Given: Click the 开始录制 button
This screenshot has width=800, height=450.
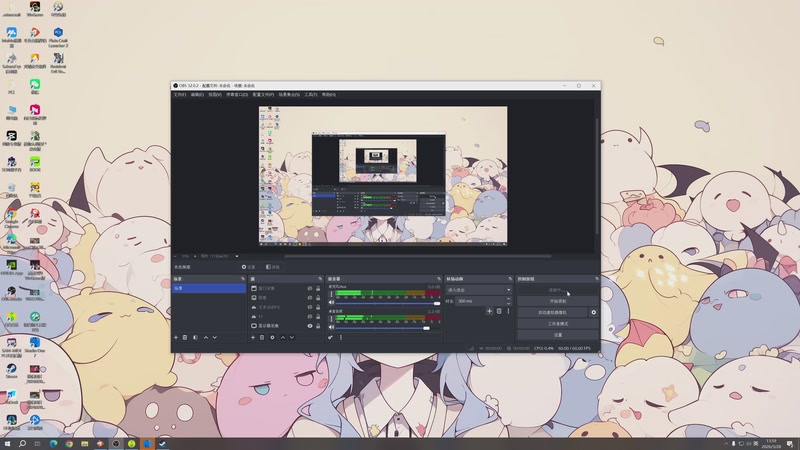Looking at the screenshot, I should pos(558,301).
